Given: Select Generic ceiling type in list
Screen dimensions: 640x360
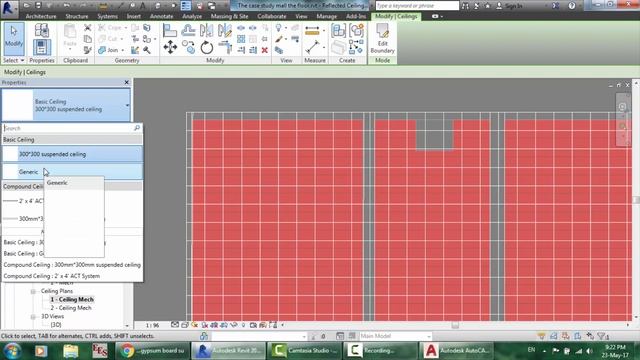Looking at the screenshot, I should point(72,172).
